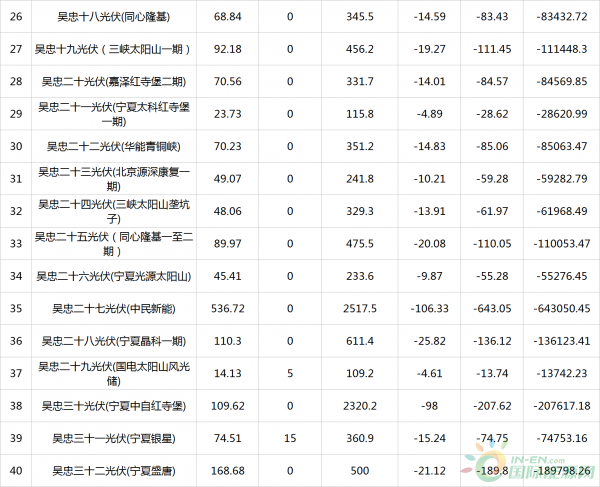Select the value 49.07

coord(228,179)
